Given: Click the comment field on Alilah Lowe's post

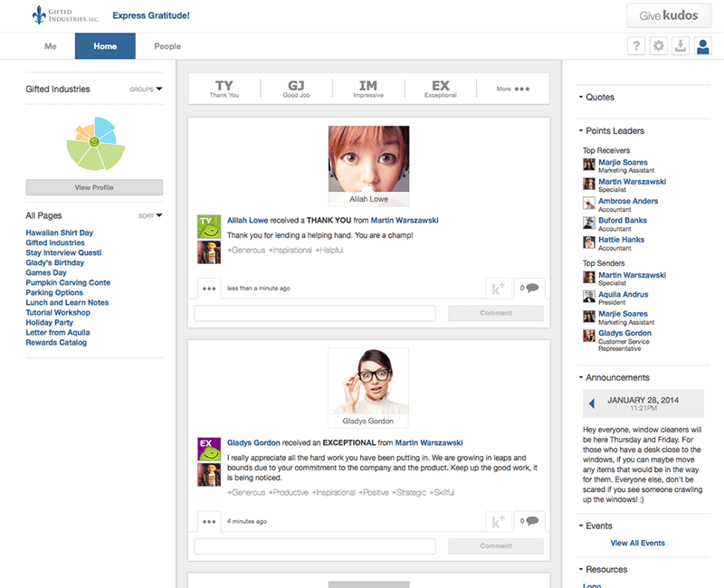Looking at the screenshot, I should (x=315, y=313).
